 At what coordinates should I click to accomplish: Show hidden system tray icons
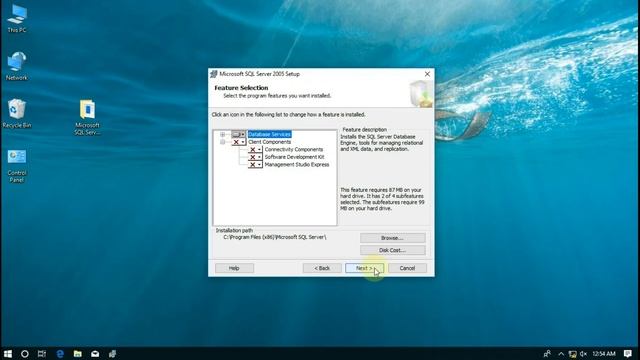[561, 354]
